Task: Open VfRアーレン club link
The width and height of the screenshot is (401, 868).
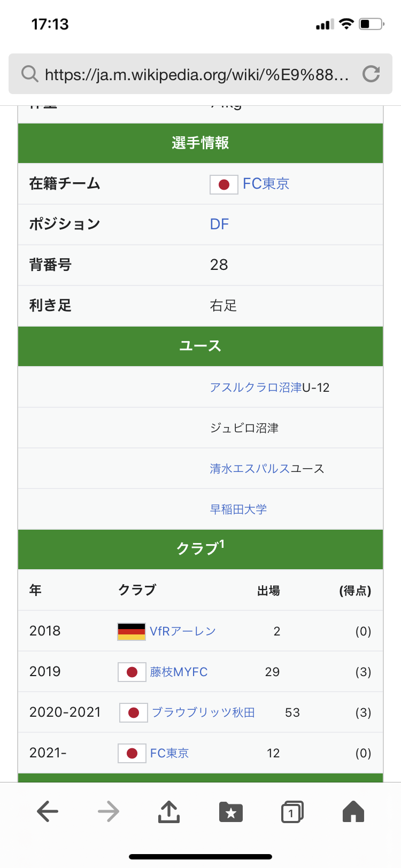Action: click(183, 631)
